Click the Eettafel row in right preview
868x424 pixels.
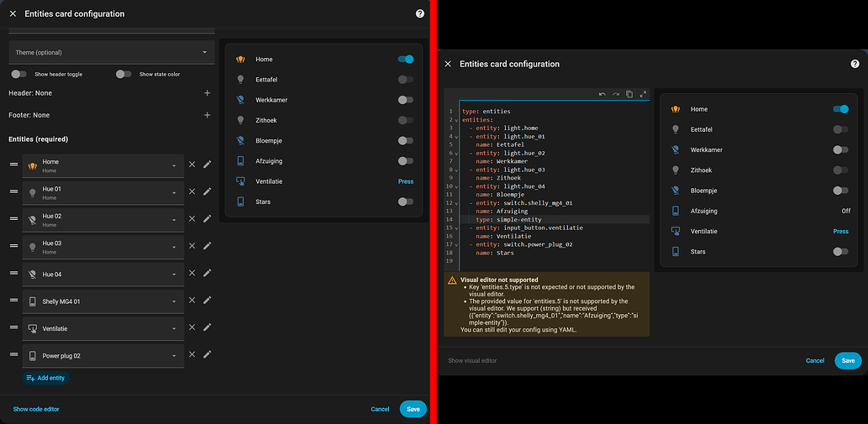759,129
